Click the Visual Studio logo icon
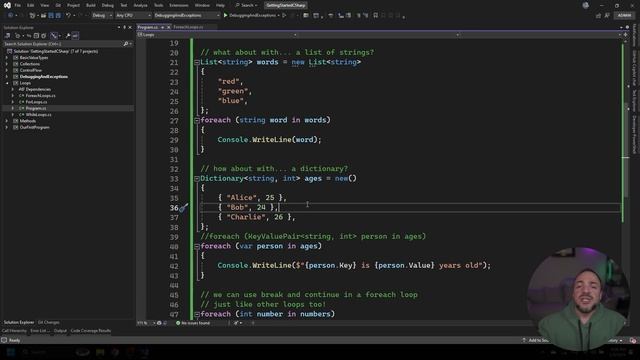 (7, 5)
